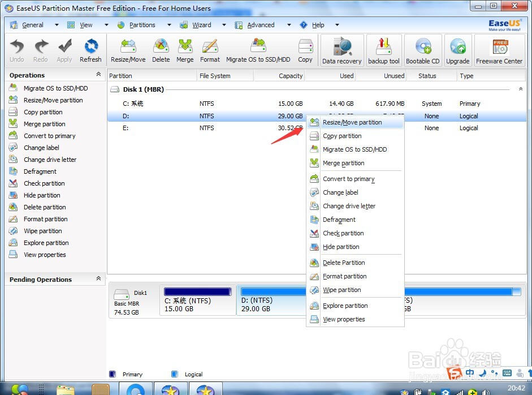The image size is (532, 395).
Task: Open the Advanced menu dropdown arrow
Action: tap(289, 25)
